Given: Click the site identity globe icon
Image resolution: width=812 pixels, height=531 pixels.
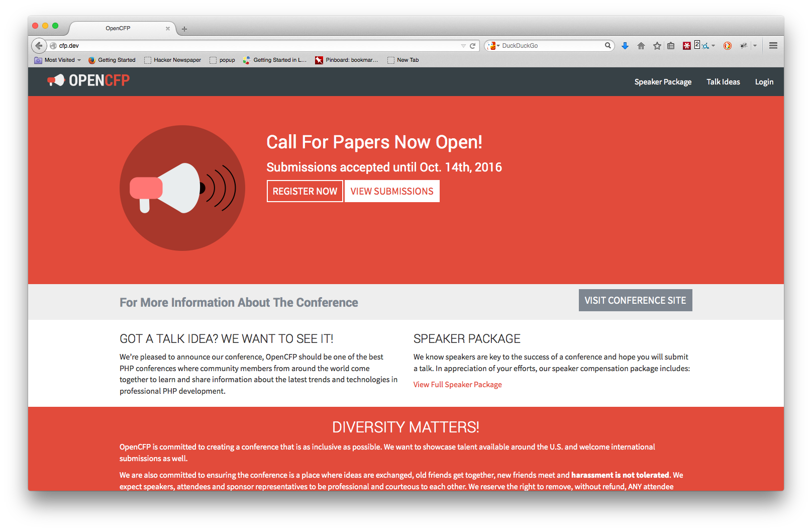Looking at the screenshot, I should (53, 46).
